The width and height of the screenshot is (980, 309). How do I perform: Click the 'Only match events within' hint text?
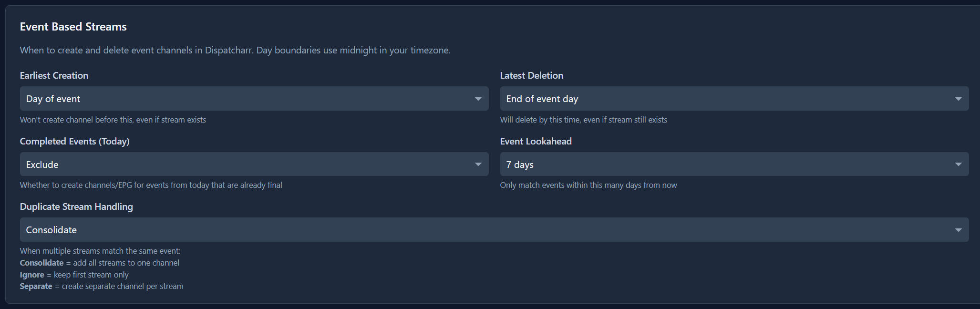[x=588, y=185]
